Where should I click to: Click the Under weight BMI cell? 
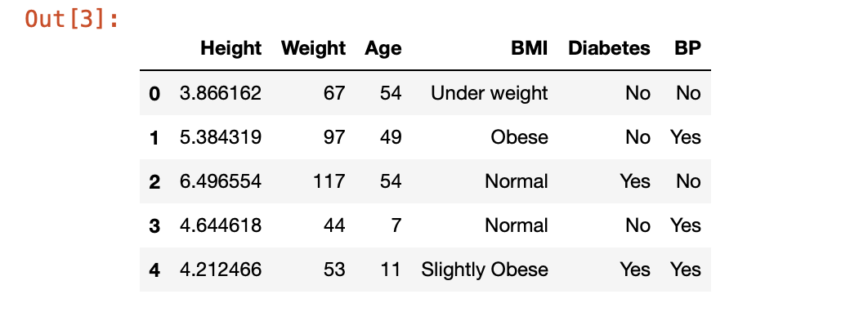pyautogui.click(x=490, y=93)
